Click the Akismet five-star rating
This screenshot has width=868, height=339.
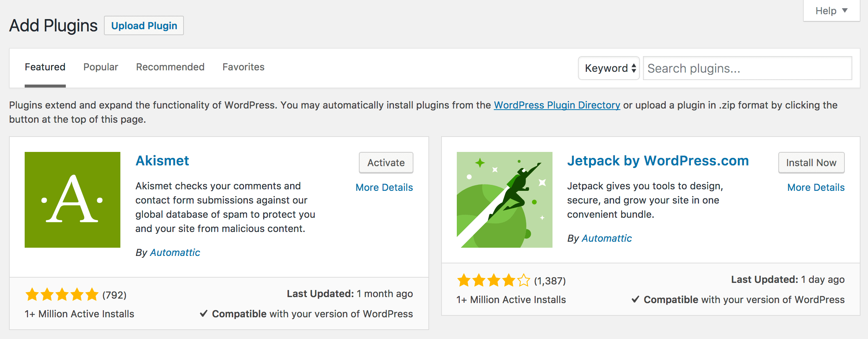62,295
